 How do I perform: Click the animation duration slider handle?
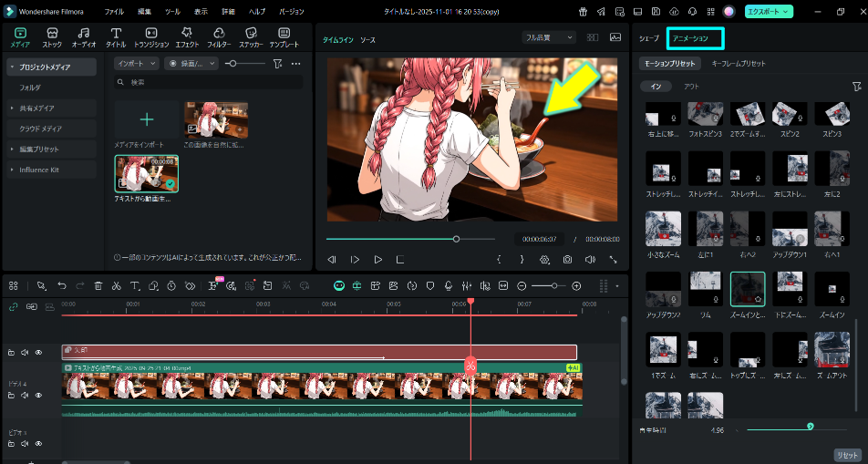coord(811,427)
